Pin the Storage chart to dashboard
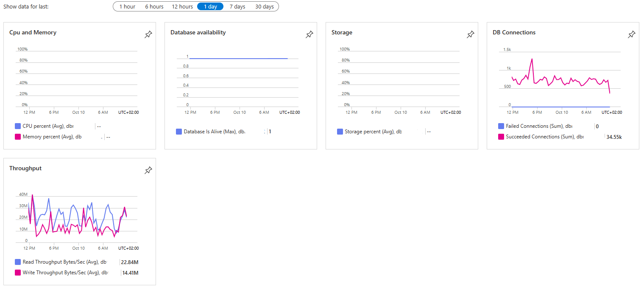The height and width of the screenshot is (287, 644). (x=470, y=35)
